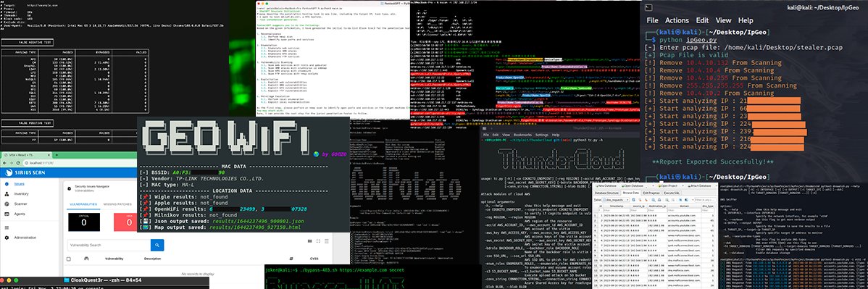Open File menu in ThunderCloud Konsole
868x289 pixels.
pyautogui.click(x=485, y=135)
